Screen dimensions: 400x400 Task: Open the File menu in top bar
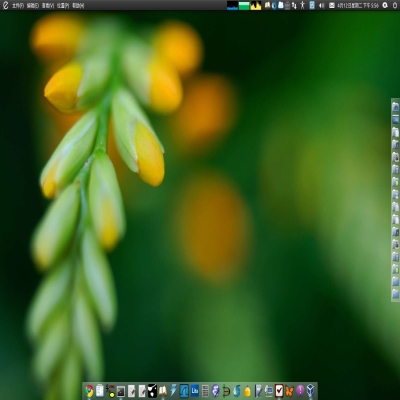click(x=18, y=6)
